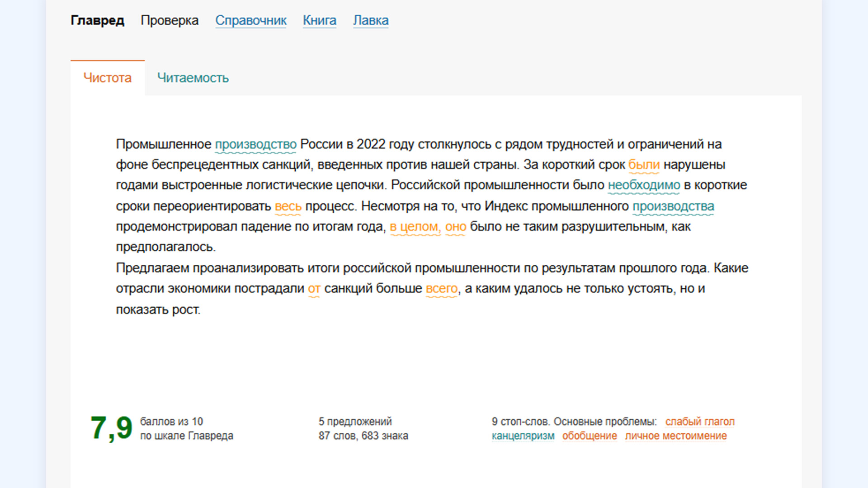Click highlighted word «всего»
868x488 pixels.
click(x=442, y=289)
